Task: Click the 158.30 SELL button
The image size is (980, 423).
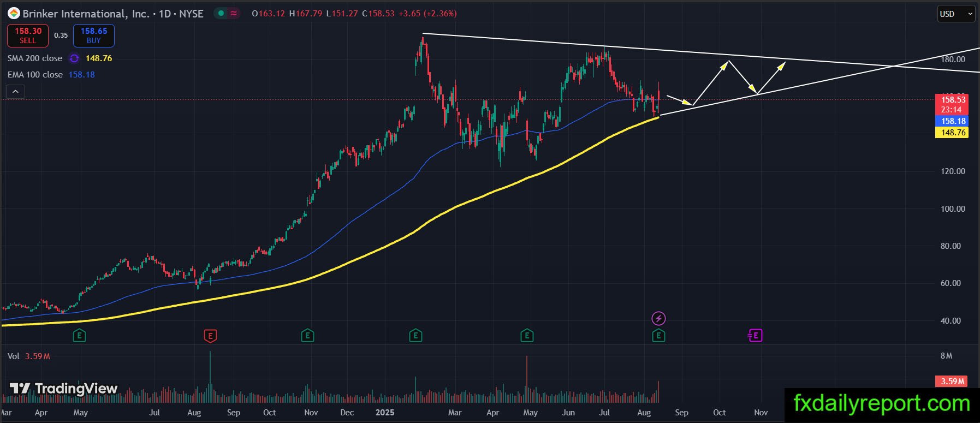Action: coord(28,35)
